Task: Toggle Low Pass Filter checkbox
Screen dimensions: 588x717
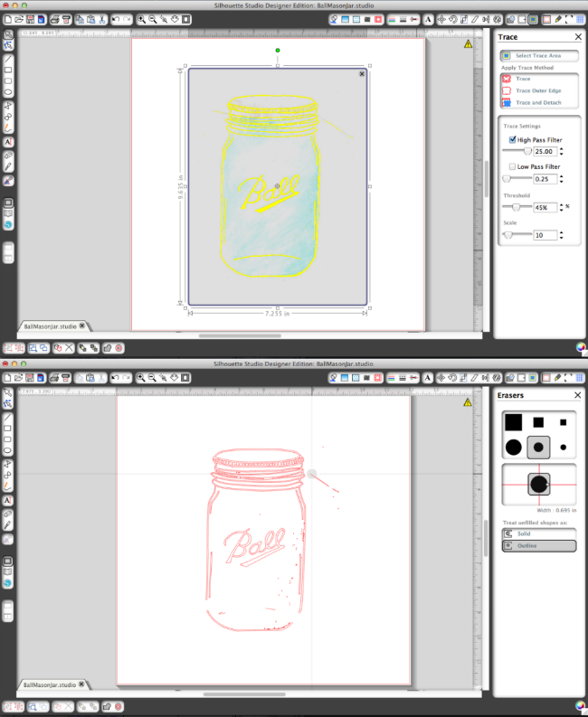Action: click(513, 166)
